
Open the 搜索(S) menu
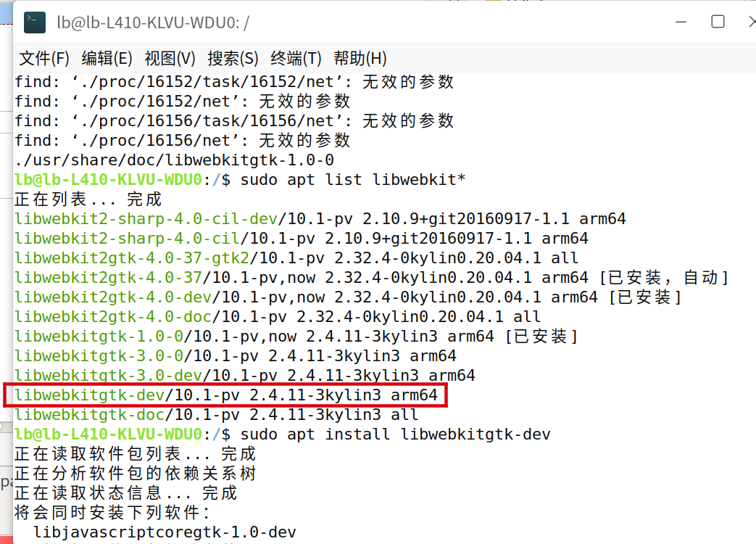(x=233, y=58)
